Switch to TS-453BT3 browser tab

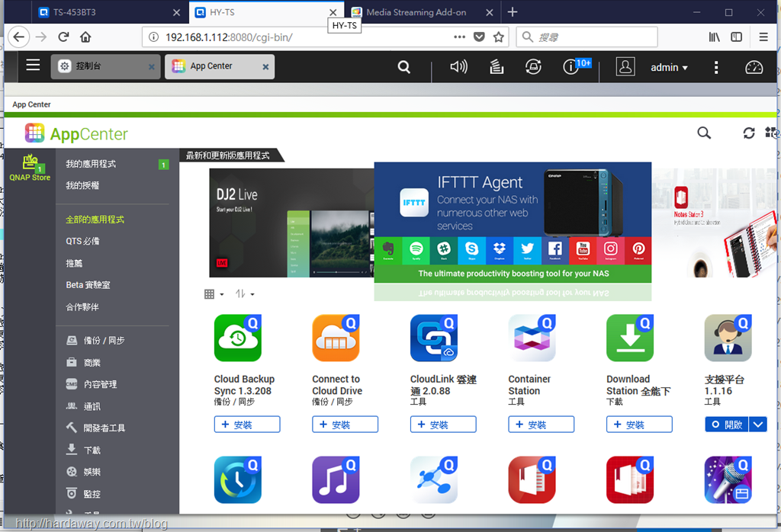tap(110, 12)
